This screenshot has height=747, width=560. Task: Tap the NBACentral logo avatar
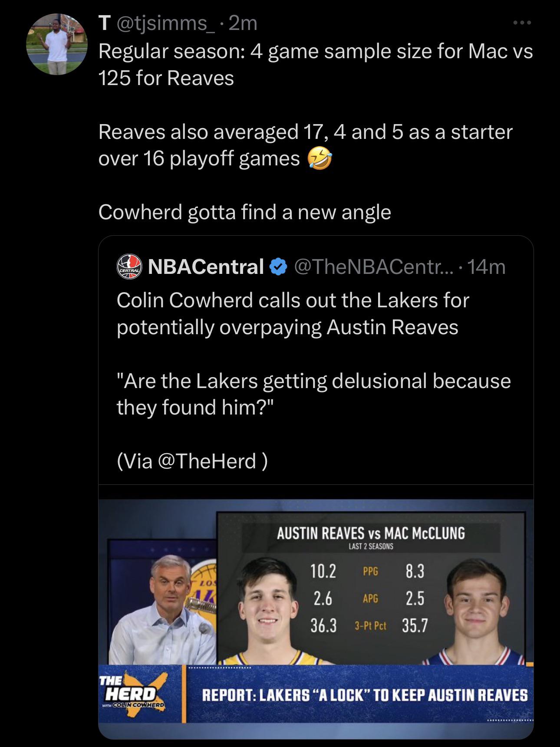click(x=129, y=267)
